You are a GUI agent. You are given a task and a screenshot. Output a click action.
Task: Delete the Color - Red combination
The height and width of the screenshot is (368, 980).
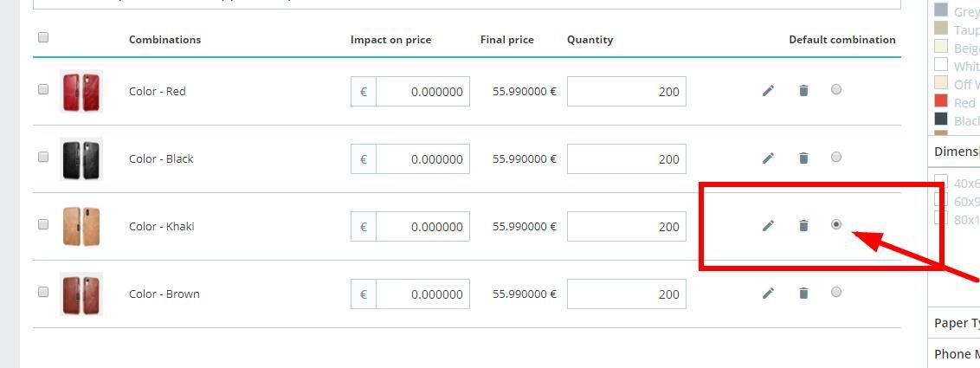click(803, 90)
